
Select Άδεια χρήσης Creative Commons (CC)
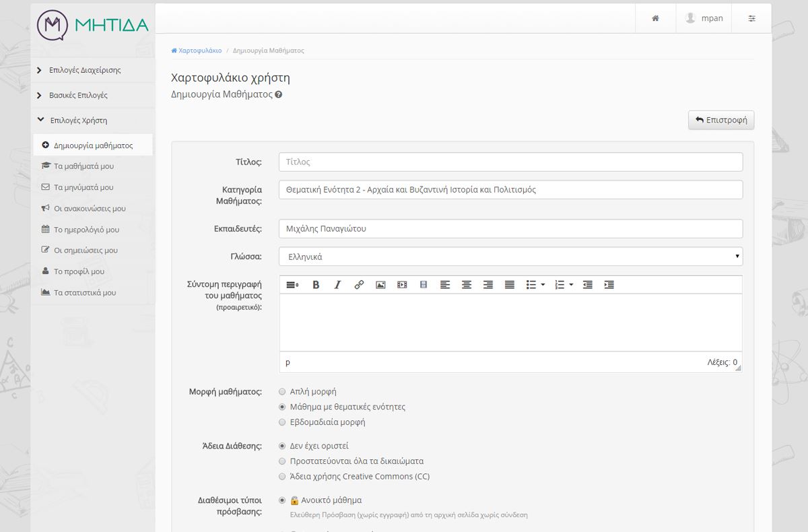(282, 477)
